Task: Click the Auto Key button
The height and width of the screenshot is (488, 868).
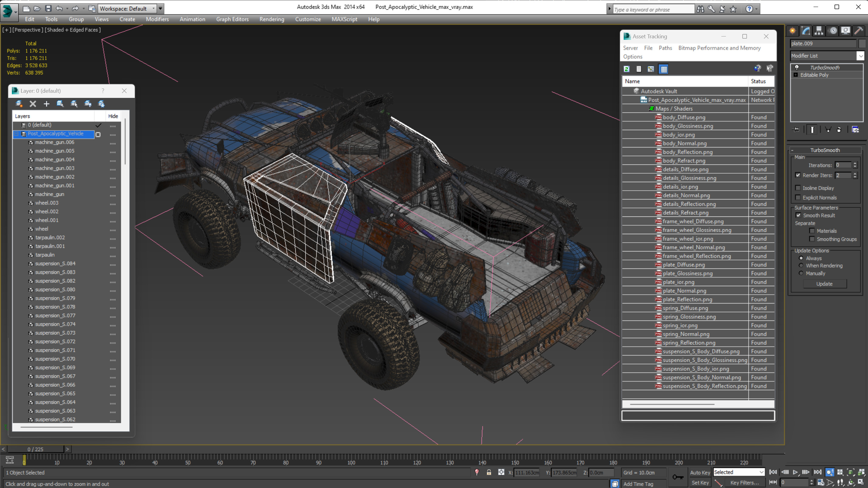Action: [x=700, y=472]
